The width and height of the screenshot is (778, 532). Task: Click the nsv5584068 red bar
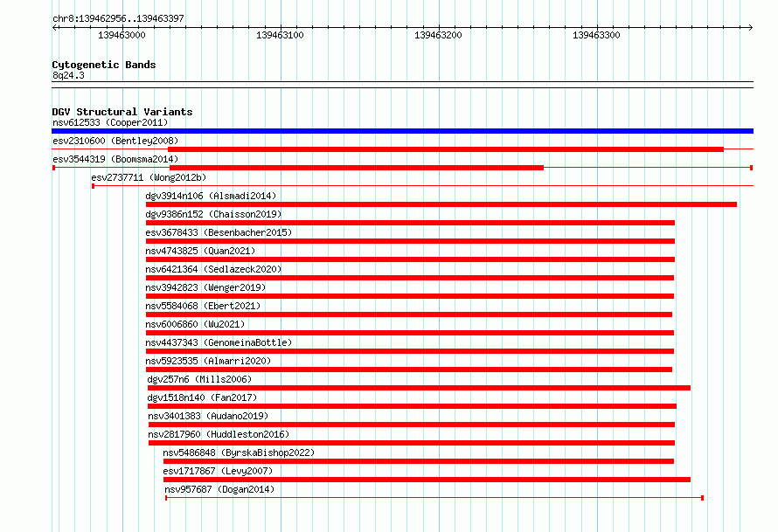tap(409, 314)
